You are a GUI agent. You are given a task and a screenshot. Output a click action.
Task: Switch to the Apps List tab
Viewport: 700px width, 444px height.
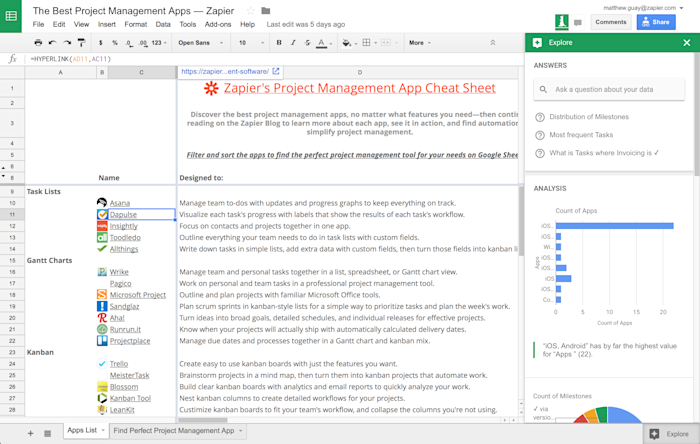tap(82, 430)
